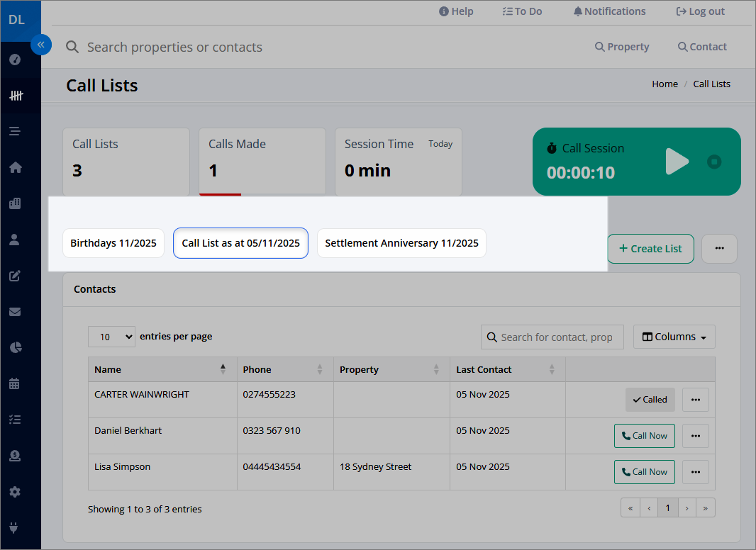756x550 pixels.
Task: Open the envelope Mail icon in the sidebar
Action: click(x=15, y=312)
